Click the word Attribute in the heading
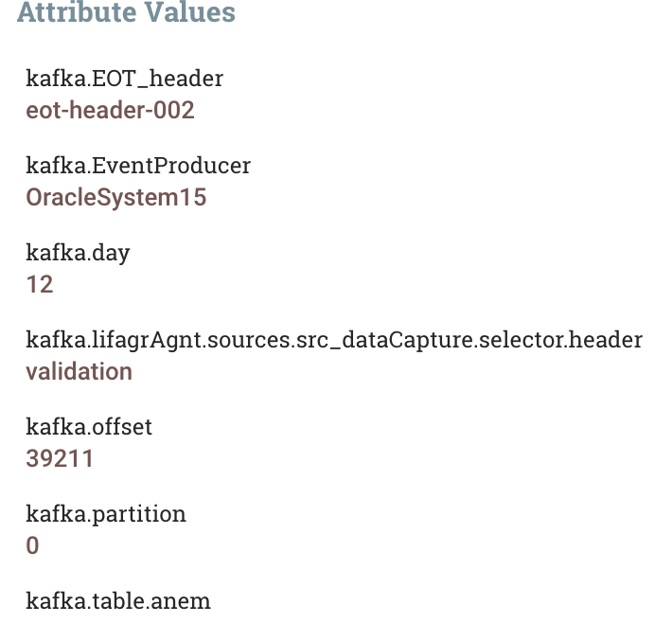The width and height of the screenshot is (672, 623). [77, 11]
